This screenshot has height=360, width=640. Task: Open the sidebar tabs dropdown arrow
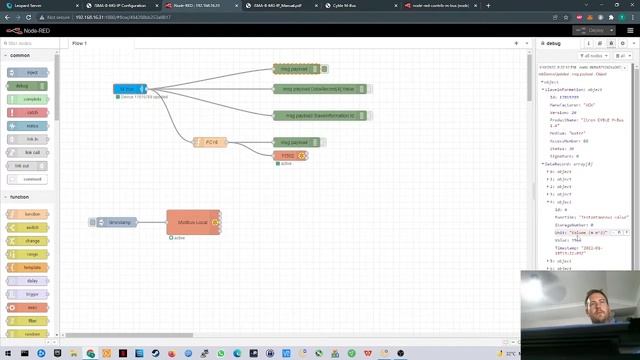634,43
